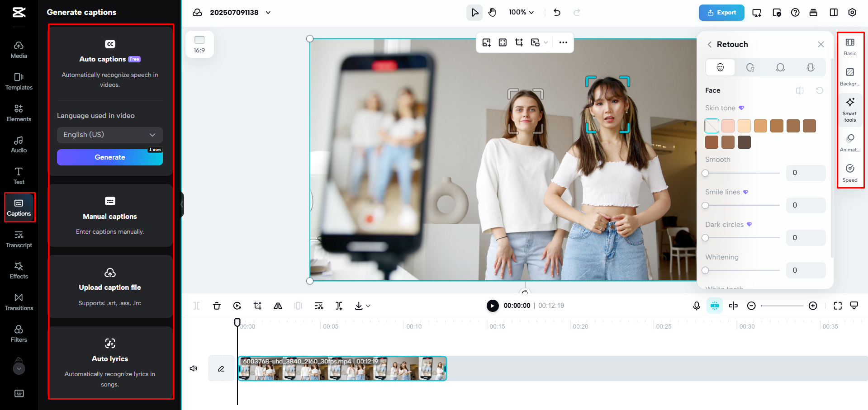The image size is (868, 410).
Task: Open the Media panel
Action: 19,49
